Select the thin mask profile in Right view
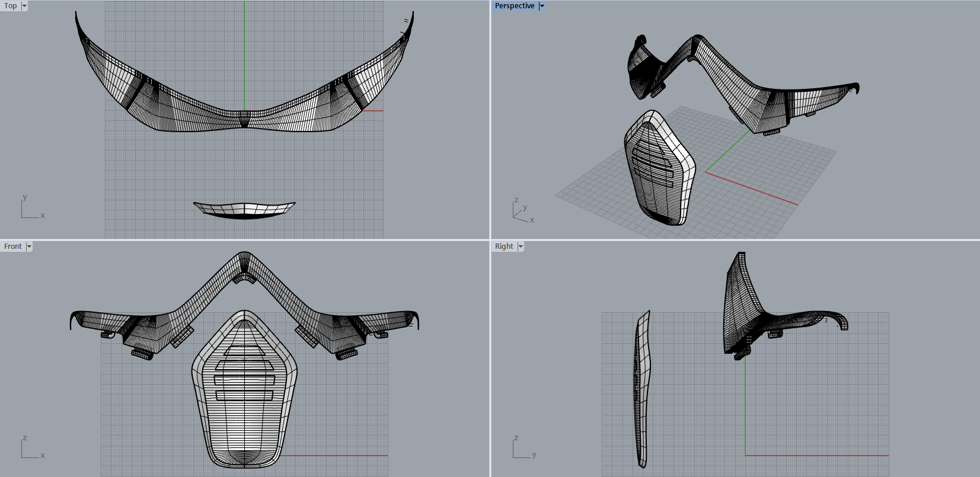Viewport: 980px width, 477px height. 643,388
